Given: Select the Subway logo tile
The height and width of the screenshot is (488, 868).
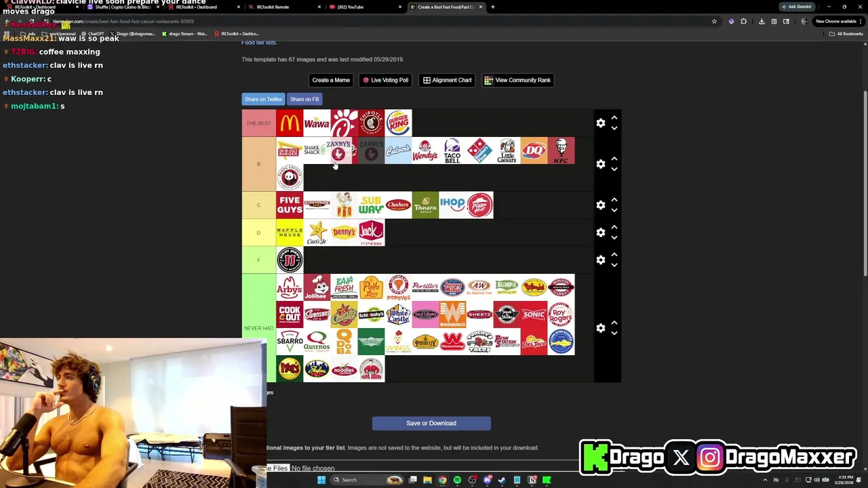Looking at the screenshot, I should click(371, 205).
